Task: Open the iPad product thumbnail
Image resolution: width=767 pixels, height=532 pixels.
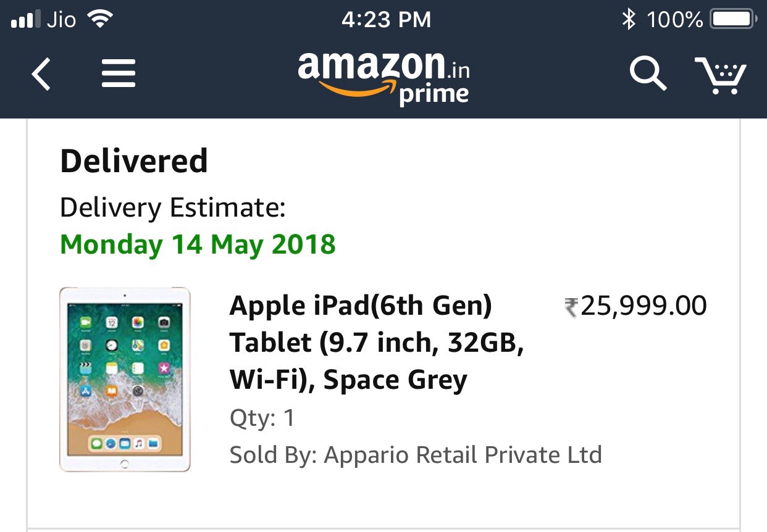Action: pos(125,380)
